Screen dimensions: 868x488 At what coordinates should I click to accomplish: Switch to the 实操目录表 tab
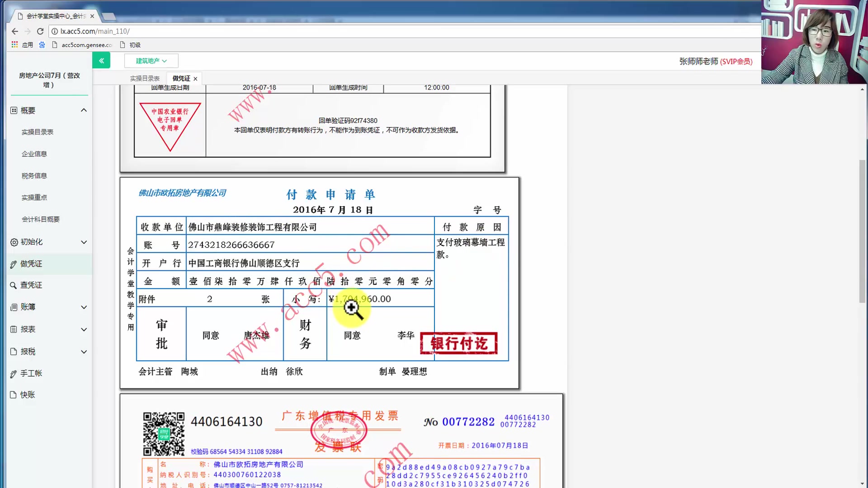[x=145, y=79]
